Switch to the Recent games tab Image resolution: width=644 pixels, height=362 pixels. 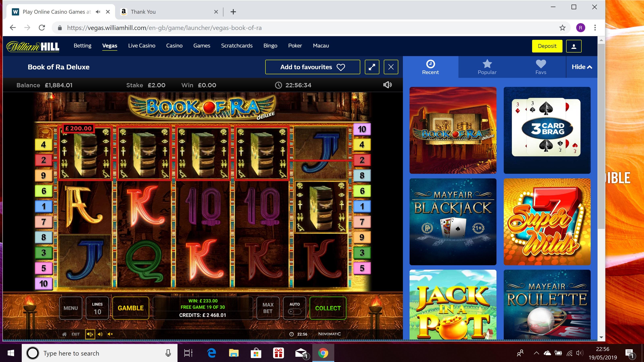(x=430, y=67)
